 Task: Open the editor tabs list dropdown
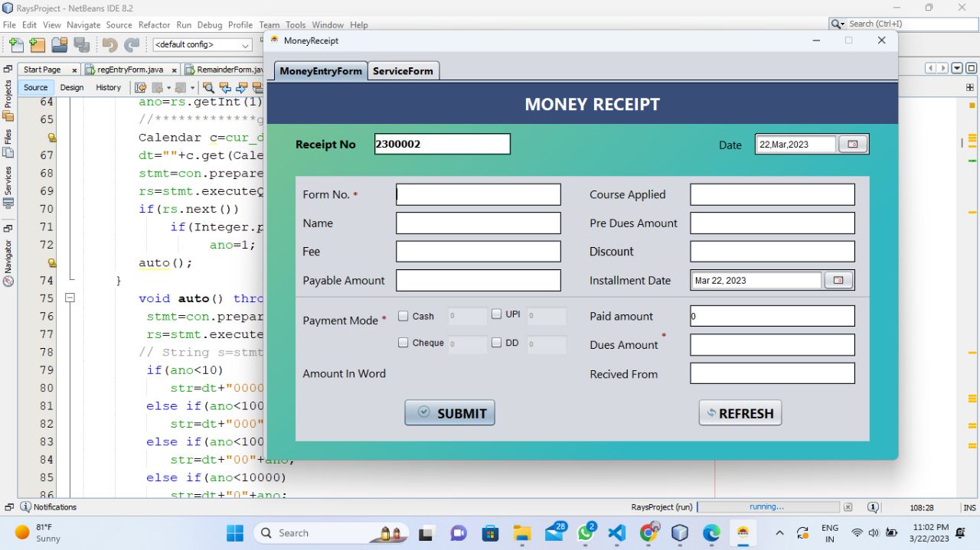[x=957, y=69]
